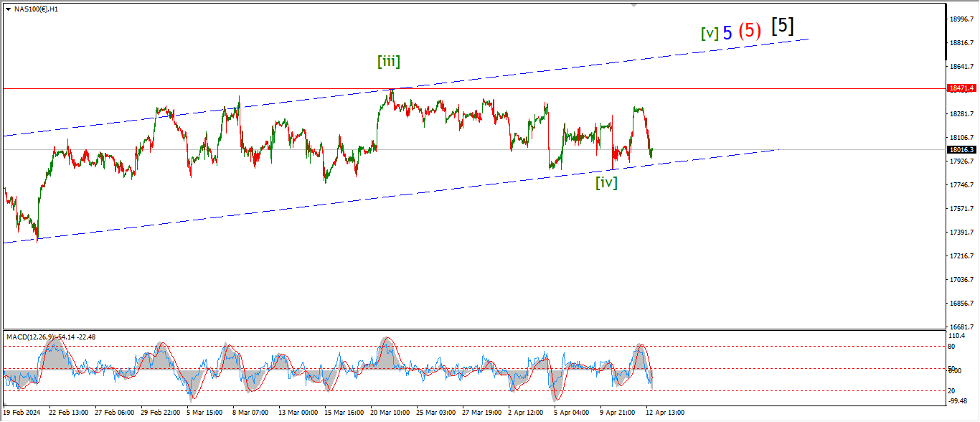Select the green [v] wave label
Image resolution: width=980 pixels, height=422 pixels.
tap(710, 33)
